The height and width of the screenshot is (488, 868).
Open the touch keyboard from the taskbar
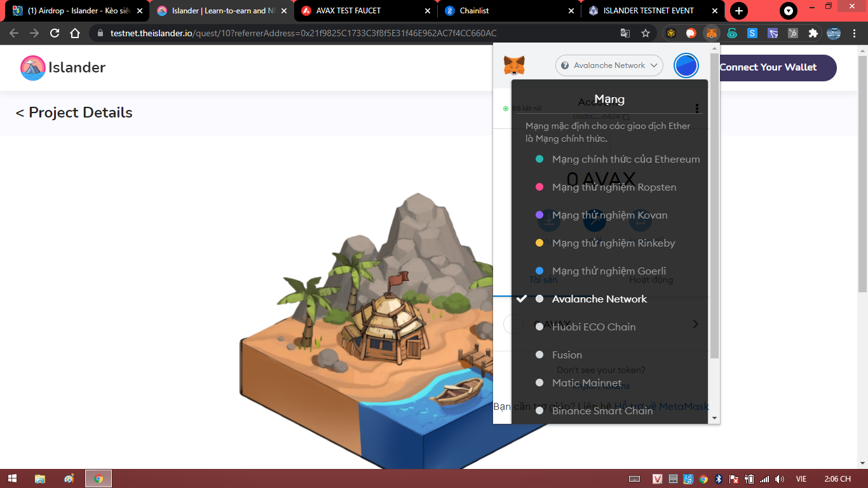pyautogui.click(x=634, y=478)
